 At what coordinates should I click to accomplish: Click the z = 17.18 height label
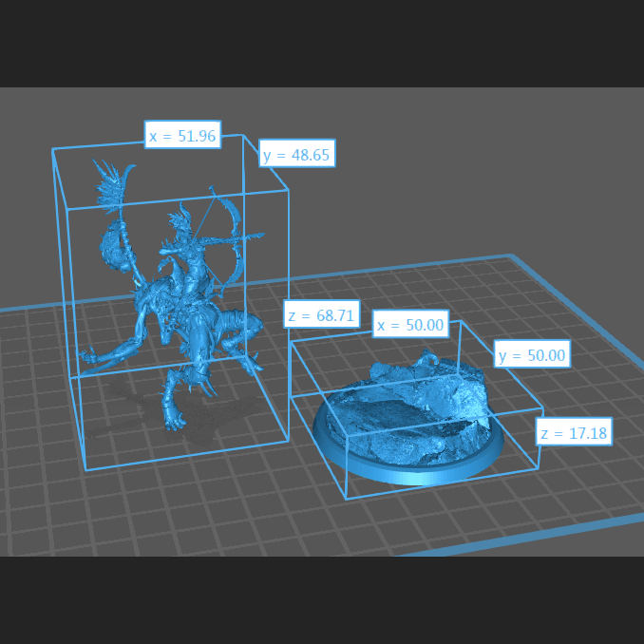(573, 433)
